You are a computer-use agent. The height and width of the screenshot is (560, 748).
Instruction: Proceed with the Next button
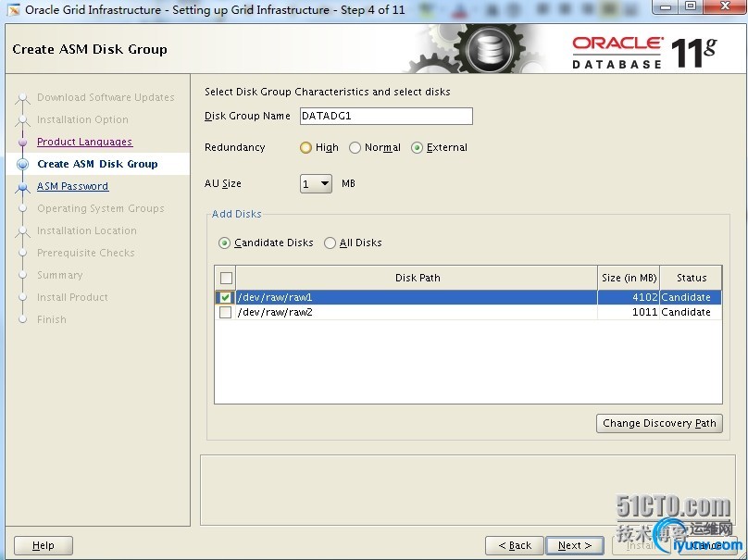[574, 545]
